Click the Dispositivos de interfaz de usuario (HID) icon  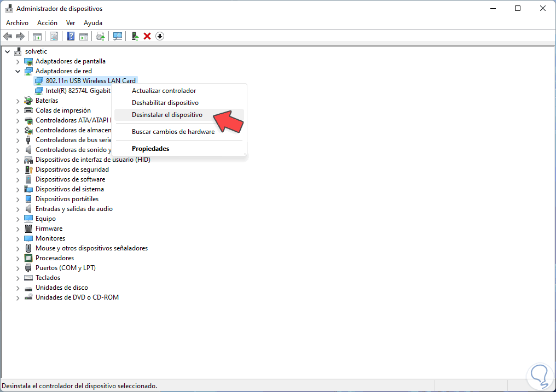tap(28, 160)
